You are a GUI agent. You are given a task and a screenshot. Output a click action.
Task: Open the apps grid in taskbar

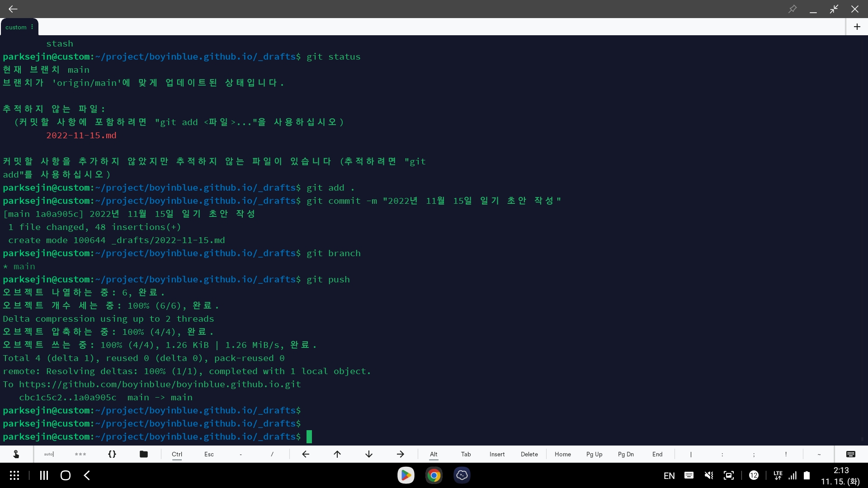click(x=14, y=475)
